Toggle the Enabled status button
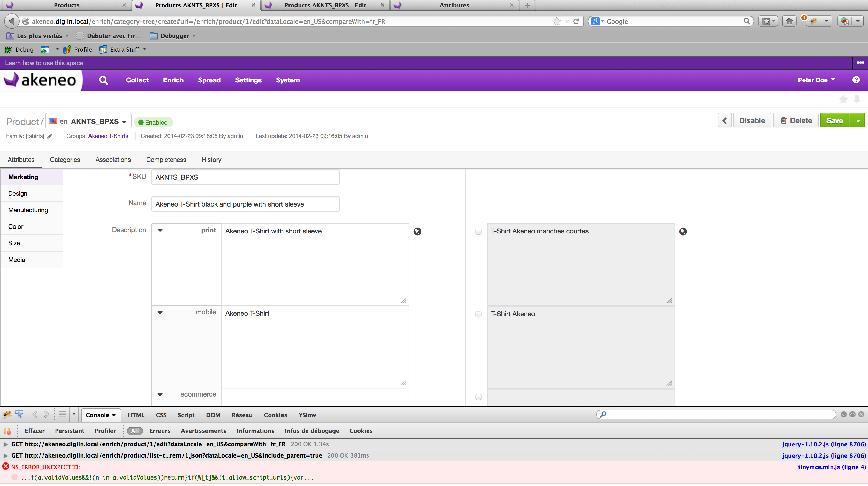Image resolution: width=868 pixels, height=486 pixels. click(153, 122)
